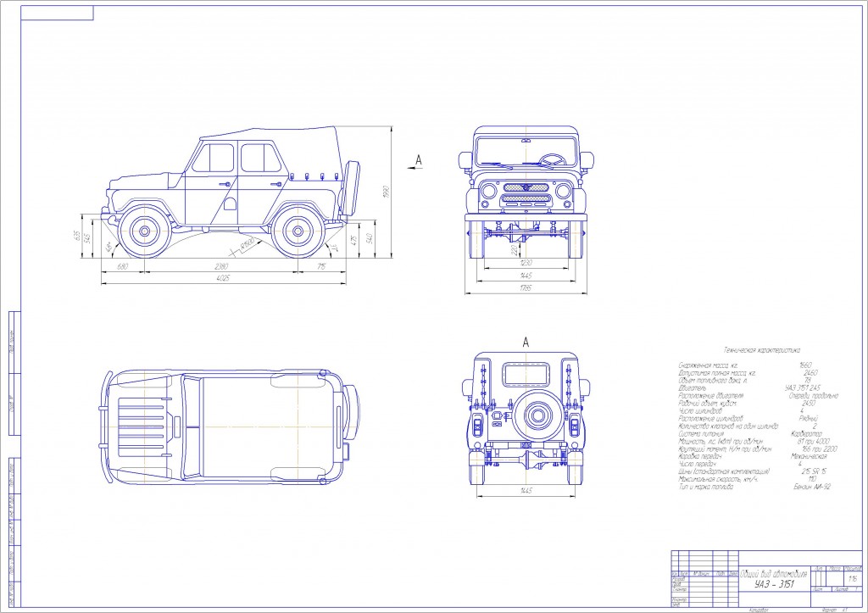Click the displacement value "2450"
The height and width of the screenshot is (613, 868).
(x=808, y=404)
